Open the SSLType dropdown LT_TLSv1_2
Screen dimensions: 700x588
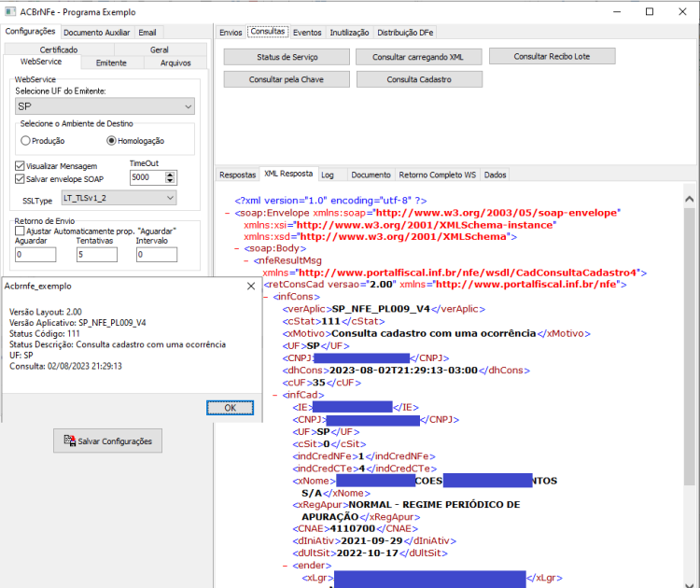coord(119,198)
